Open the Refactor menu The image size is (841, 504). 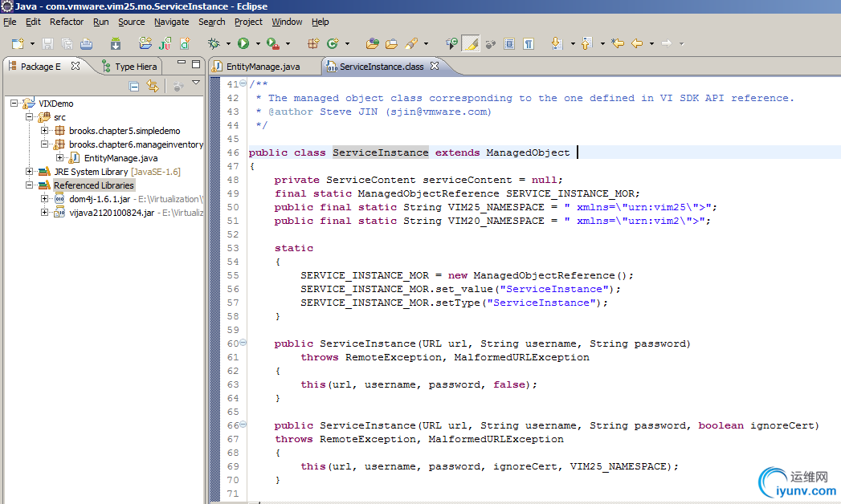[67, 22]
